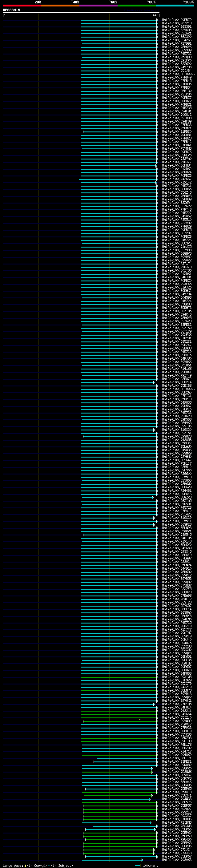This screenshot has width=197, height=868.
Task: Click the cyan ~100% identity legend segment
Action: 175,6
